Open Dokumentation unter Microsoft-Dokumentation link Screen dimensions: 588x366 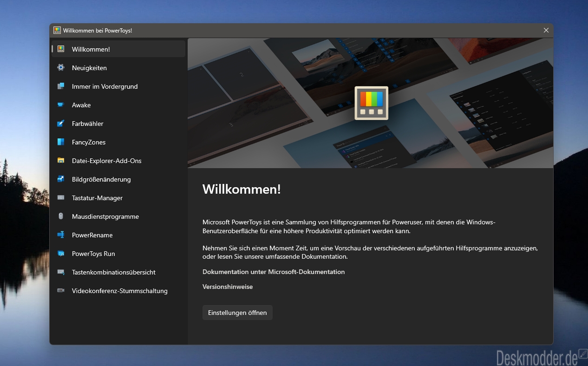tap(274, 272)
